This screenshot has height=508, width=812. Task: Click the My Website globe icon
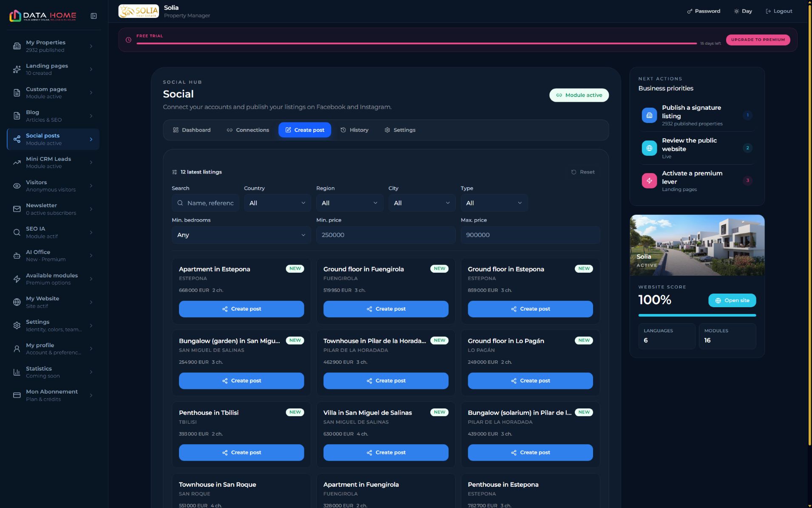tap(17, 302)
